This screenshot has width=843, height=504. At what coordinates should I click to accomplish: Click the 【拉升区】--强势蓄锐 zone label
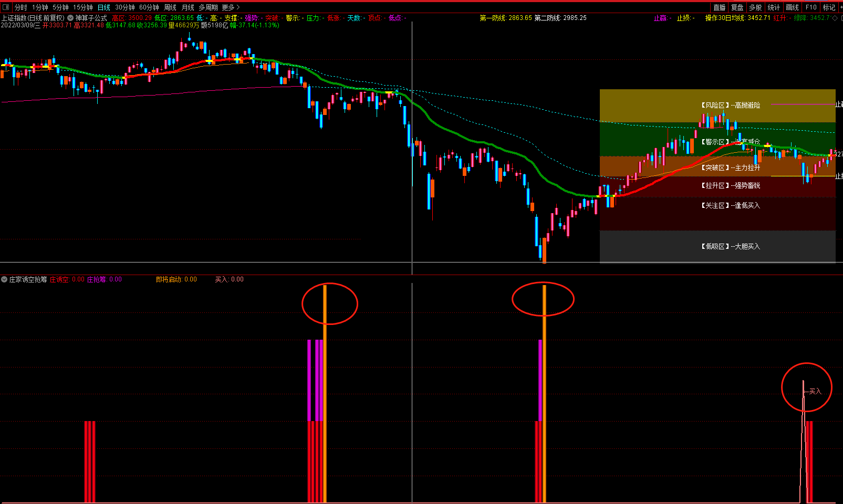click(x=731, y=186)
